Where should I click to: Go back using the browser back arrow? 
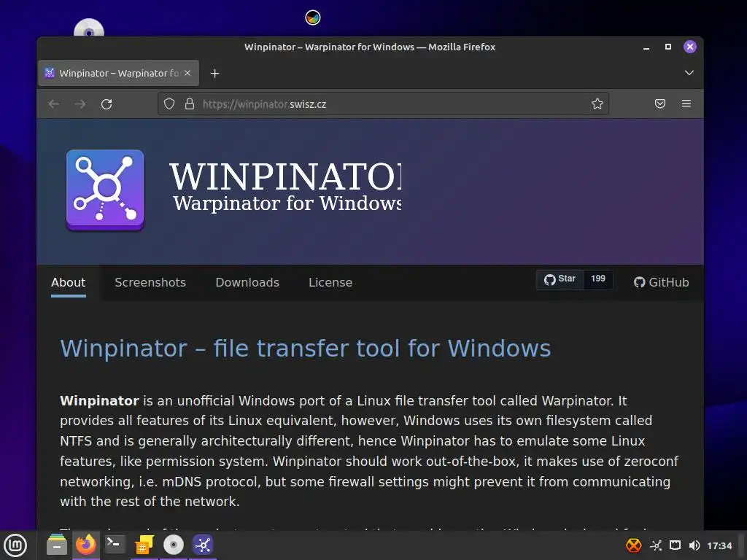click(54, 104)
